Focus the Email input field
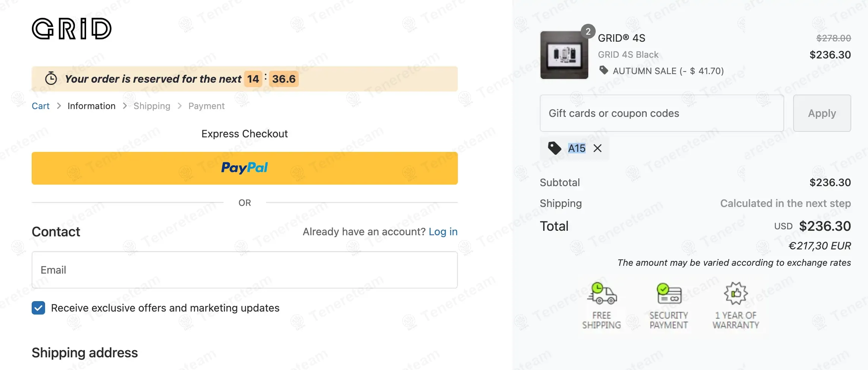 (244, 270)
